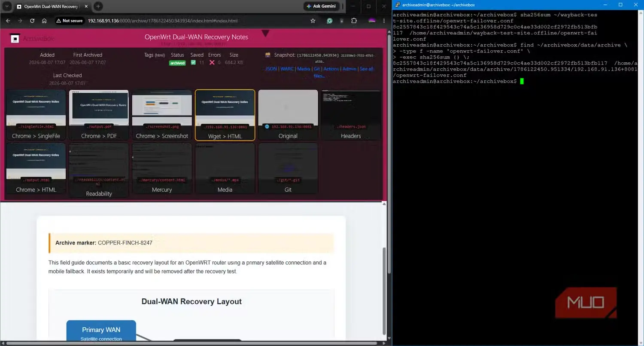644x346 pixels.
Task: Open the Headers archive card
Action: (x=351, y=115)
